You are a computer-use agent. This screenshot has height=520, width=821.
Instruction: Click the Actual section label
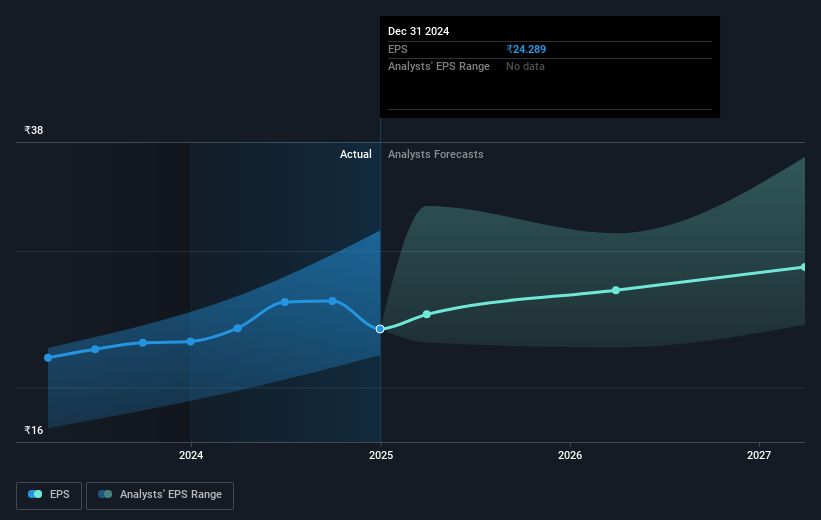click(x=356, y=154)
